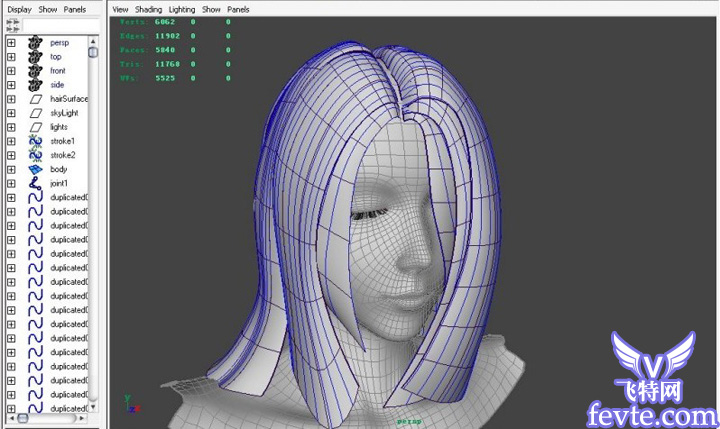Select the 'hairSurface' label in the outliner
Screen dimensions: 720x429
(x=69, y=99)
